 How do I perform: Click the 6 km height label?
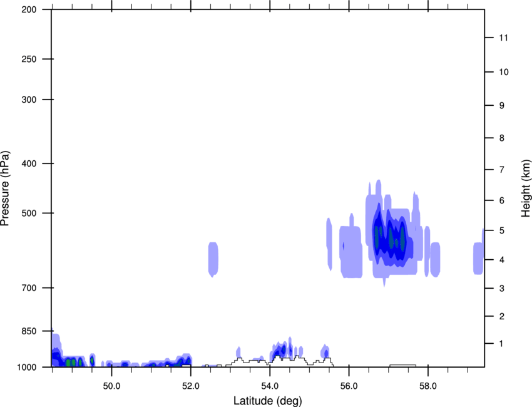tap(502, 200)
